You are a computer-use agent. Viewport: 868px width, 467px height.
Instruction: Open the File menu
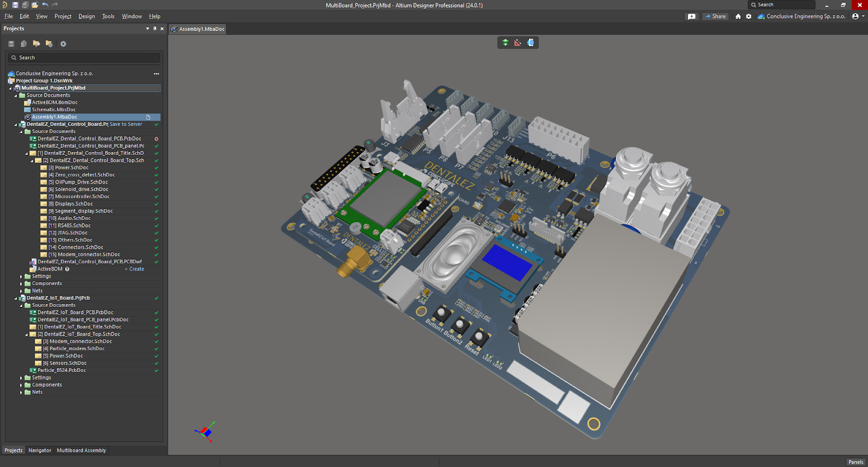(x=9, y=16)
